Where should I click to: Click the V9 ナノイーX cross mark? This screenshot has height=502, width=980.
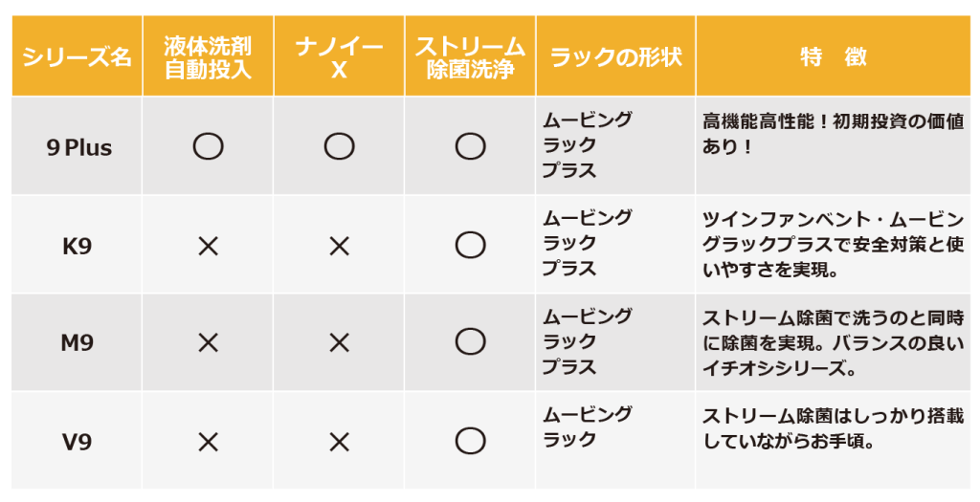pos(339,441)
